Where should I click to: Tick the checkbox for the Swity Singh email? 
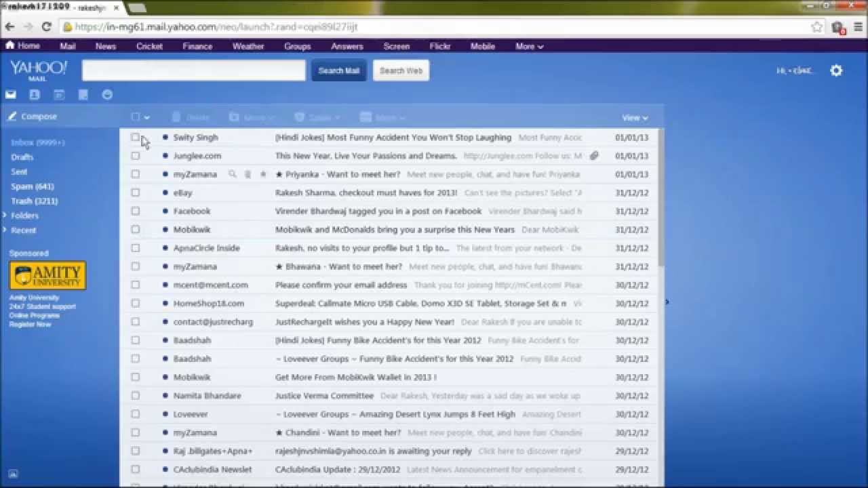point(135,138)
